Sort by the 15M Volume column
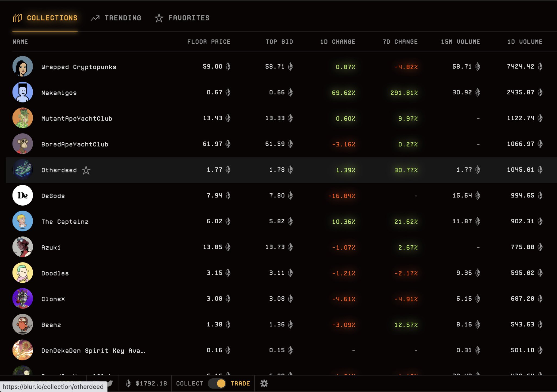Image resolution: width=557 pixels, height=392 pixels. pos(460,42)
